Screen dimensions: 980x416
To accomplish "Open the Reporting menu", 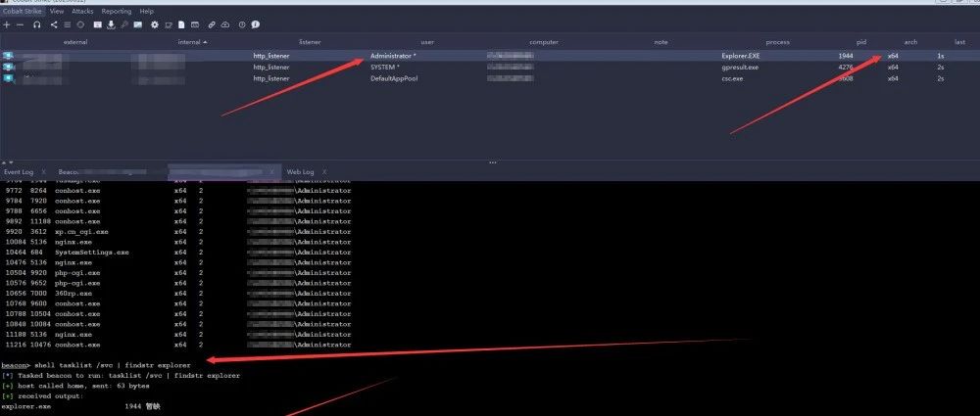I will tap(117, 11).
